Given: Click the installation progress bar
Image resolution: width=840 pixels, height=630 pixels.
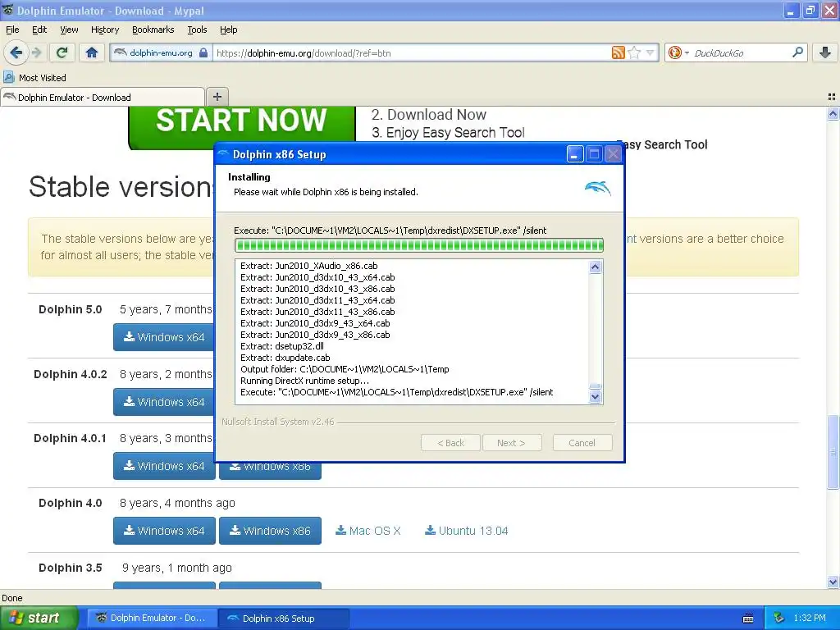Looking at the screenshot, I should tap(419, 245).
